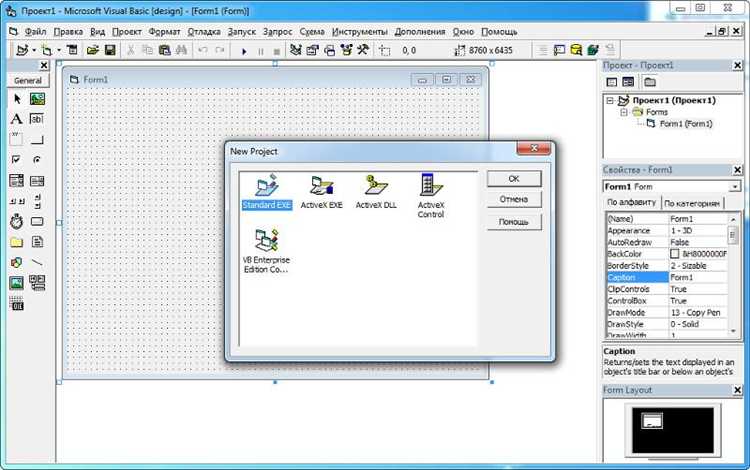
Task: Click the form thumbnail in Form Layout
Action: point(651,421)
